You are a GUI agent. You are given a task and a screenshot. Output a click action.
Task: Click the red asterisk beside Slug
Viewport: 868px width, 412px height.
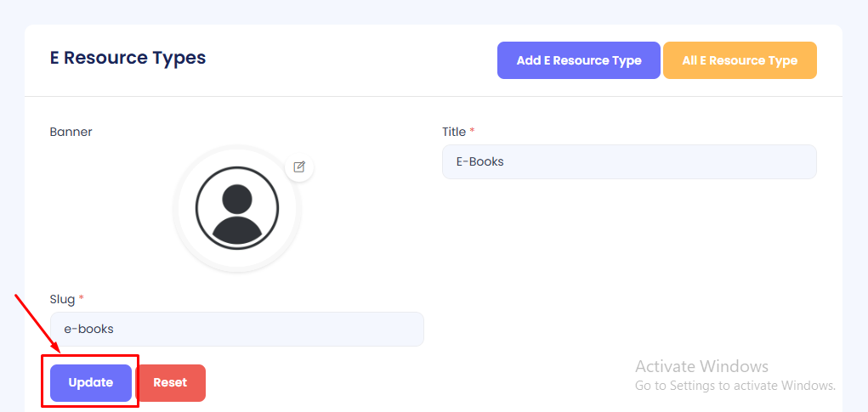coord(82,299)
